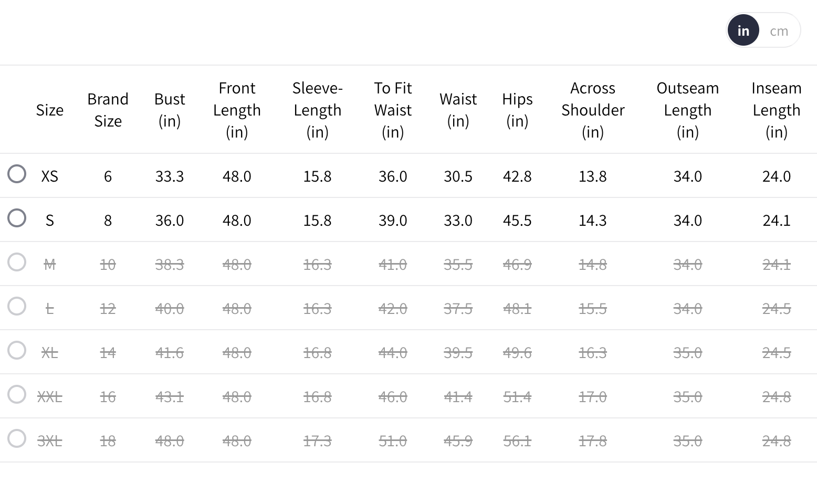Click the Front Length column header
The width and height of the screenshot is (817, 504).
[x=237, y=110]
